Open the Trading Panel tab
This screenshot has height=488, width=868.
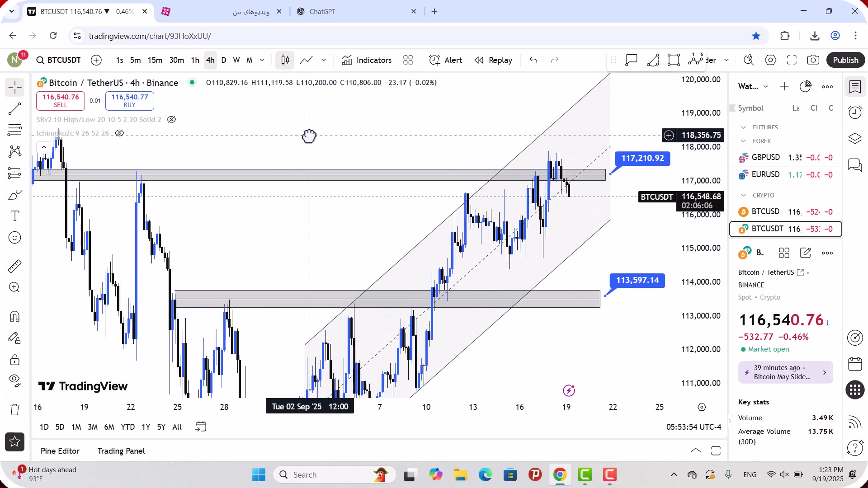point(121,451)
